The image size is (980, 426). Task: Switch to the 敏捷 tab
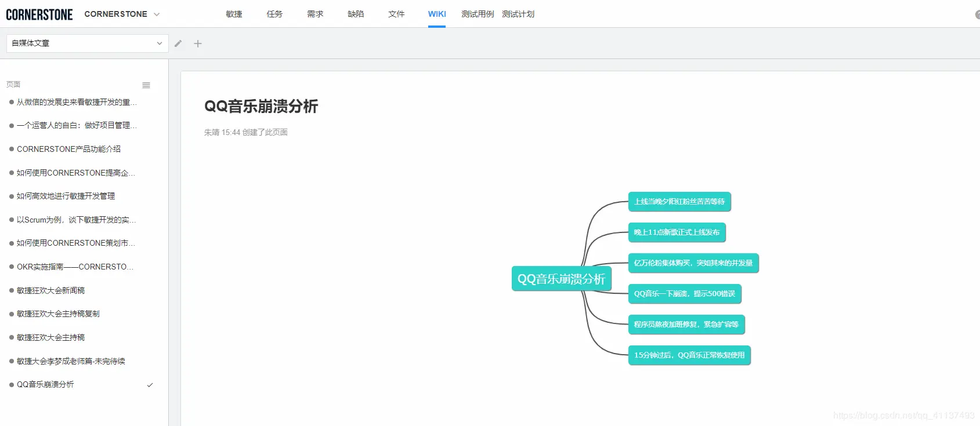(x=234, y=14)
